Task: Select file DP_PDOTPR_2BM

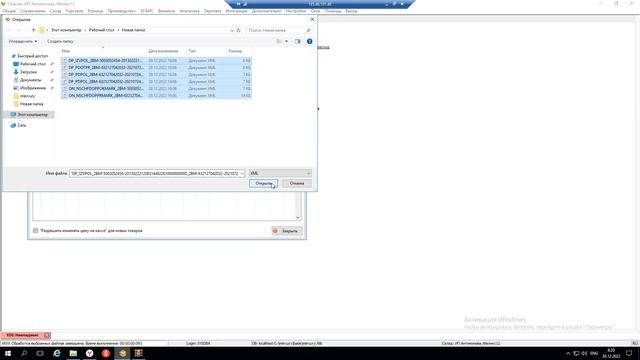Action: (156, 67)
